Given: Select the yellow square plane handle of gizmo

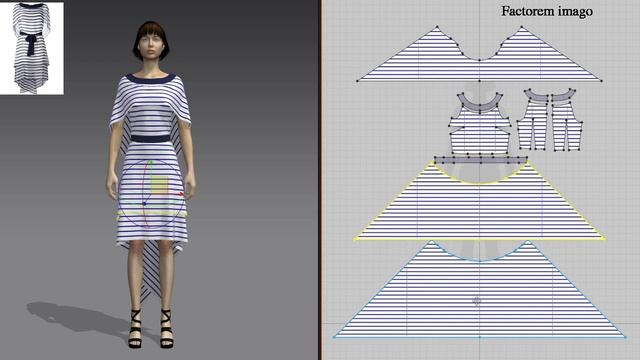Looking at the screenshot, I should 160,185.
